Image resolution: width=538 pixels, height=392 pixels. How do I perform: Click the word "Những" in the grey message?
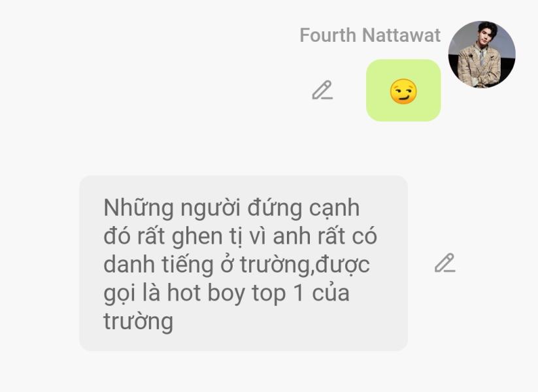139,208
